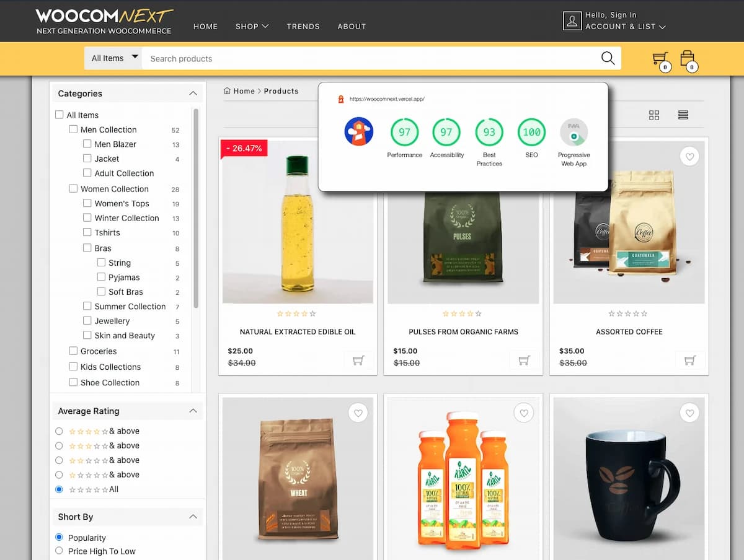Select the Price High To Low sort option
The width and height of the screenshot is (744, 560).
click(59, 551)
